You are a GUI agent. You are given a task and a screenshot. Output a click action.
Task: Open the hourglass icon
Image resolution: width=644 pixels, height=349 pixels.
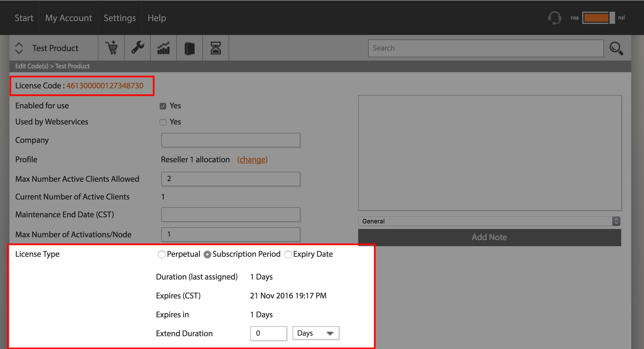(216, 48)
